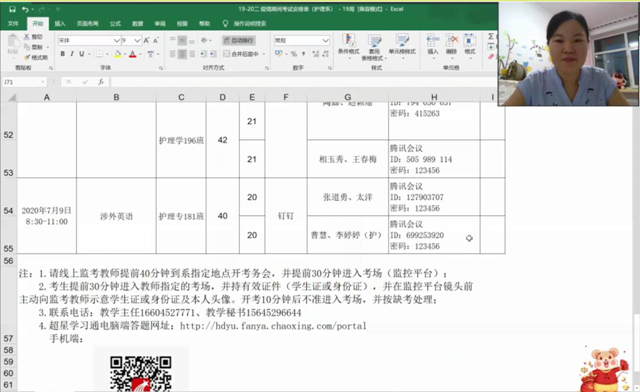
Task: Click the Cut scissors icon
Action: 33,37
